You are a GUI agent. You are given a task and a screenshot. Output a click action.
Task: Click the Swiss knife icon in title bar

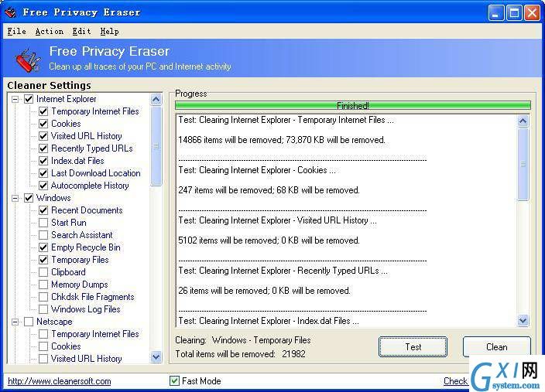click(x=11, y=12)
